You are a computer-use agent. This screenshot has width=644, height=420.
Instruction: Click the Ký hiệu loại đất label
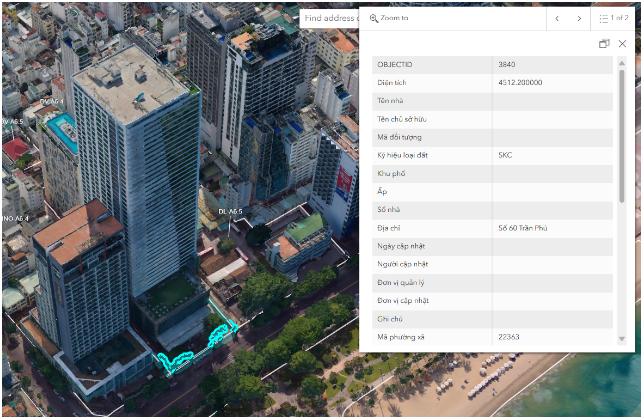point(402,155)
